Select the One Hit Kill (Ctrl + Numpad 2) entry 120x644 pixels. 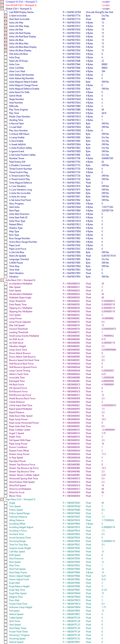[21, 5]
